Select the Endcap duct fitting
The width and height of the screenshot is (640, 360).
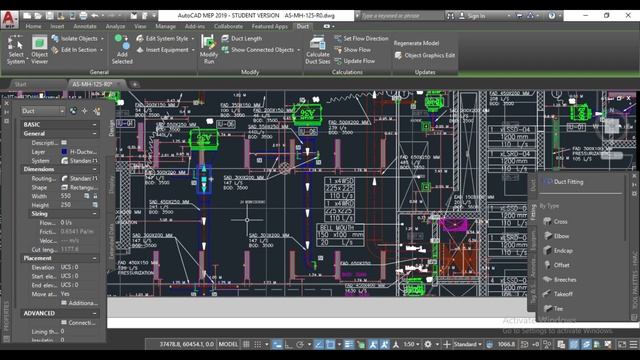point(558,251)
